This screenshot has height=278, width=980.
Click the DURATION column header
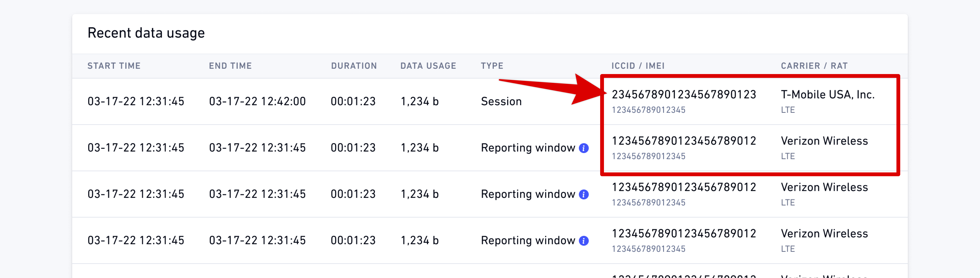354,66
